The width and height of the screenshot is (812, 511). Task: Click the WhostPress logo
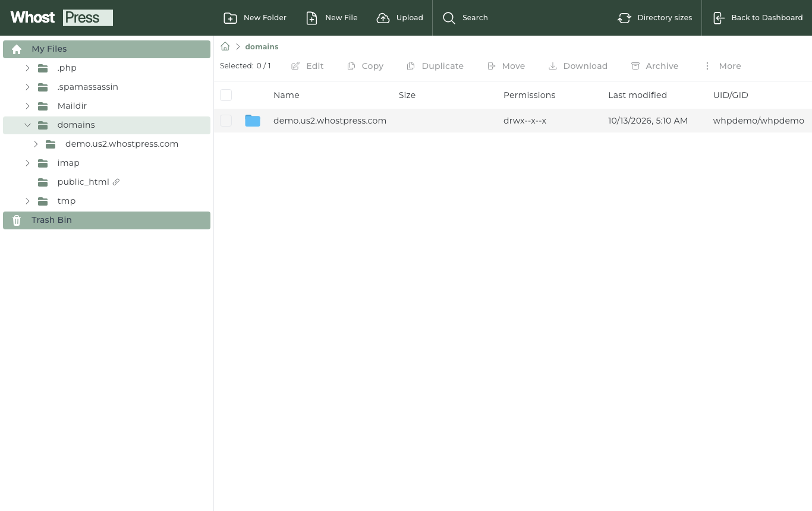pos(62,18)
